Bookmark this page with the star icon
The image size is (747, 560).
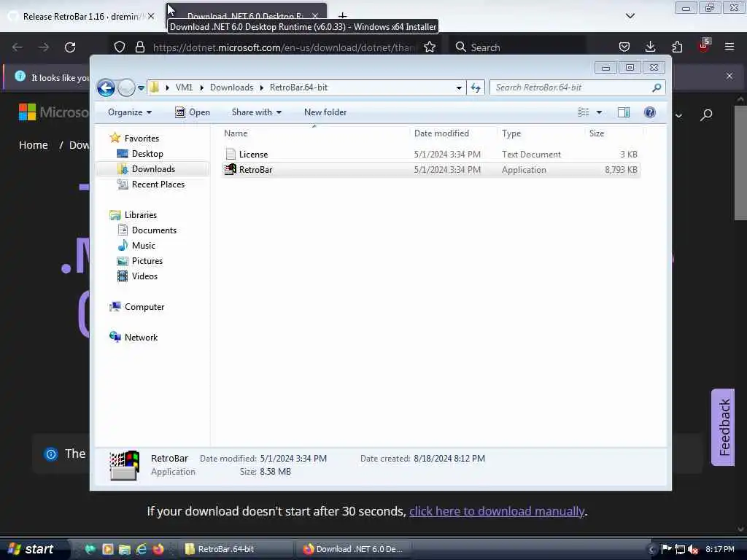(x=430, y=47)
